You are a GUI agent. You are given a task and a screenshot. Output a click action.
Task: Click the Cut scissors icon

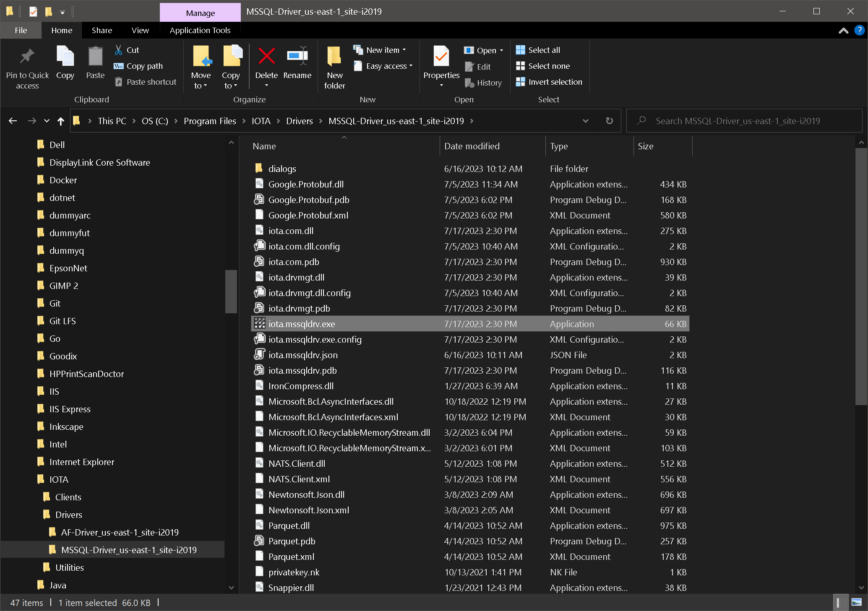point(119,50)
